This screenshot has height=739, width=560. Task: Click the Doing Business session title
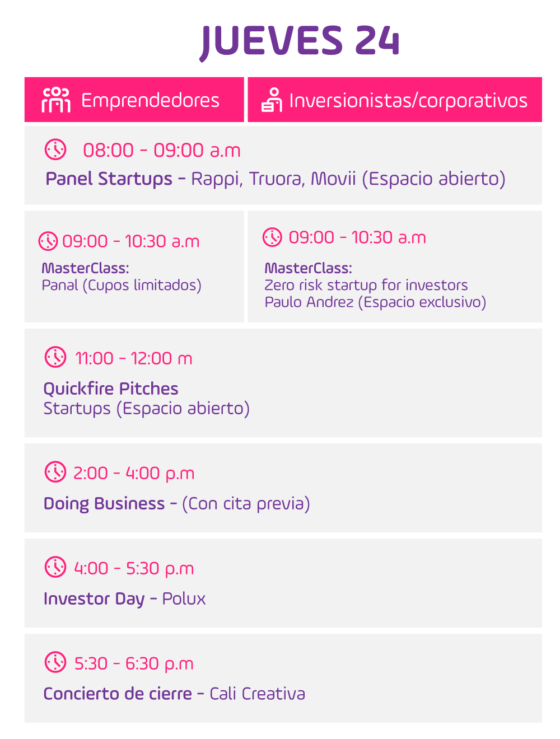[x=104, y=503]
